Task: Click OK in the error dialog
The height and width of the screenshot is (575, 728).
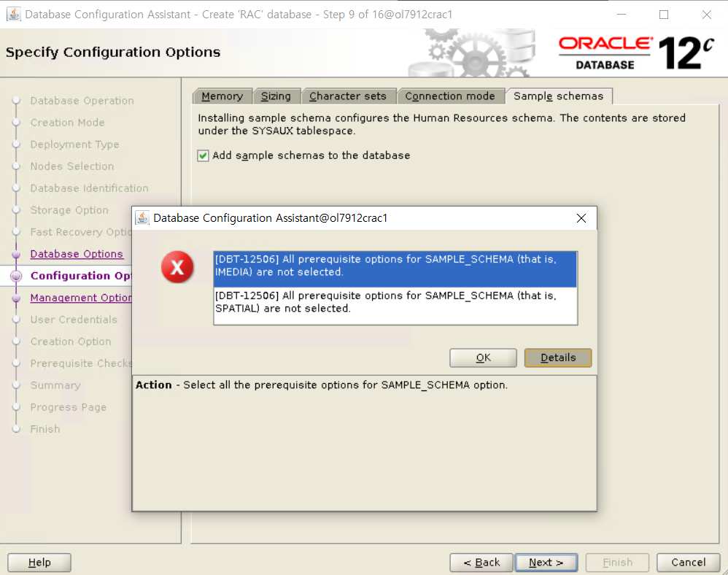Action: click(484, 358)
